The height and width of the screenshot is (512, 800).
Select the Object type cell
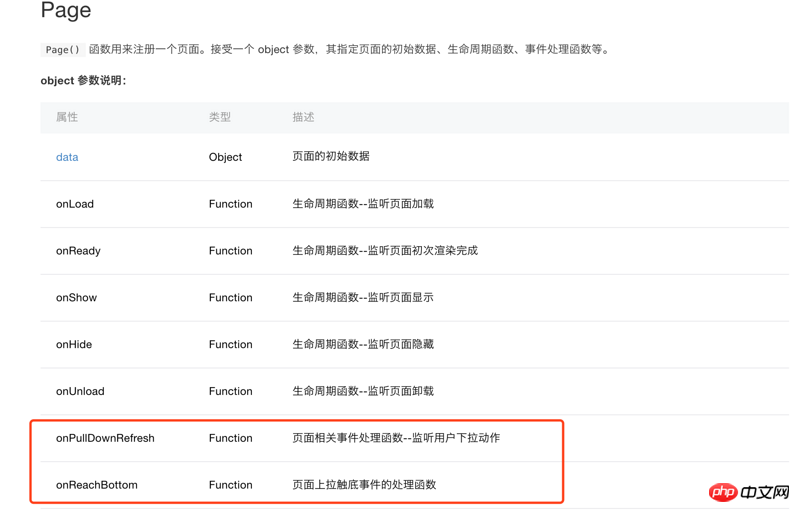click(x=226, y=157)
